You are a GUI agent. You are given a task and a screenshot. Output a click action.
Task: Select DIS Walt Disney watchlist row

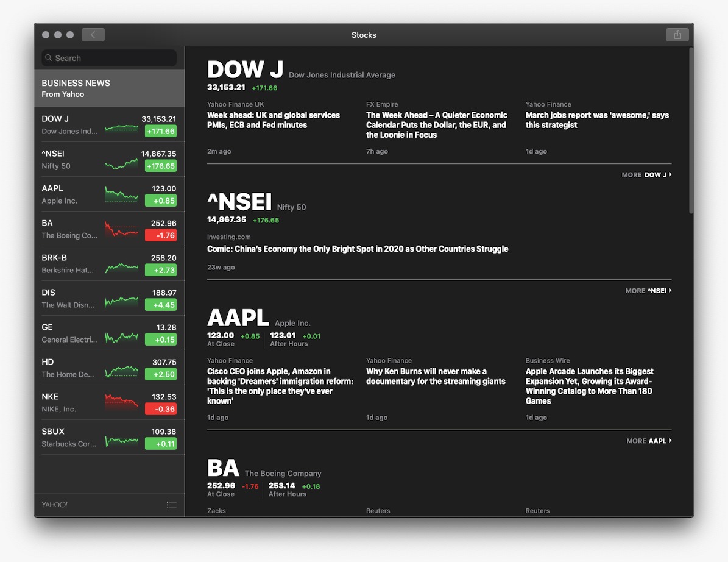click(109, 299)
